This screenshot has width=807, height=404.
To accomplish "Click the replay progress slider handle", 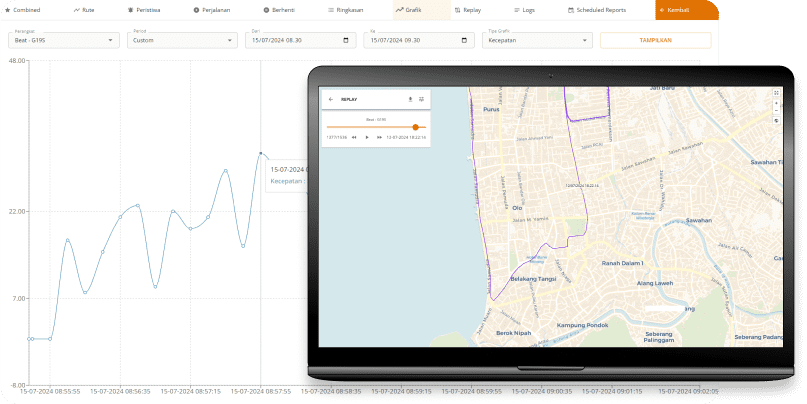I will tap(415, 127).
